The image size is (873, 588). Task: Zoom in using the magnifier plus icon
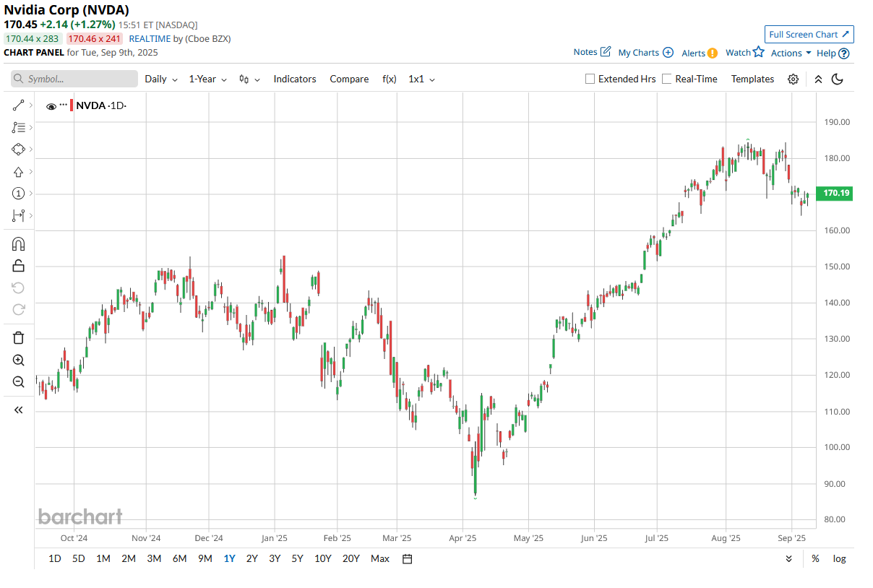19,360
